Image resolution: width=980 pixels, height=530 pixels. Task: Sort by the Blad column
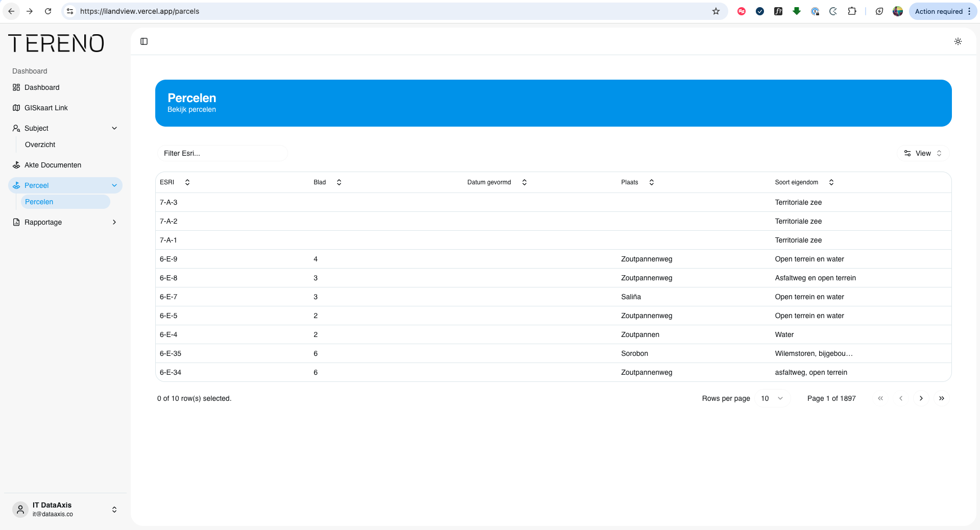coord(327,182)
